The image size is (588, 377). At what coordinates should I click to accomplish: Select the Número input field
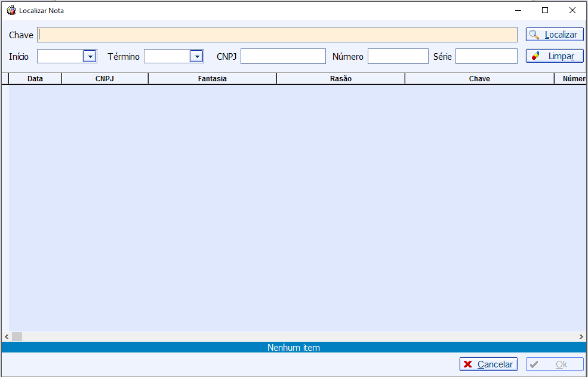pos(398,56)
